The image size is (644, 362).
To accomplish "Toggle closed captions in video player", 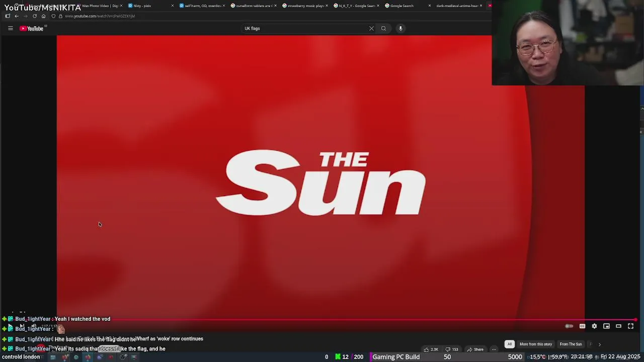I will tap(582, 326).
